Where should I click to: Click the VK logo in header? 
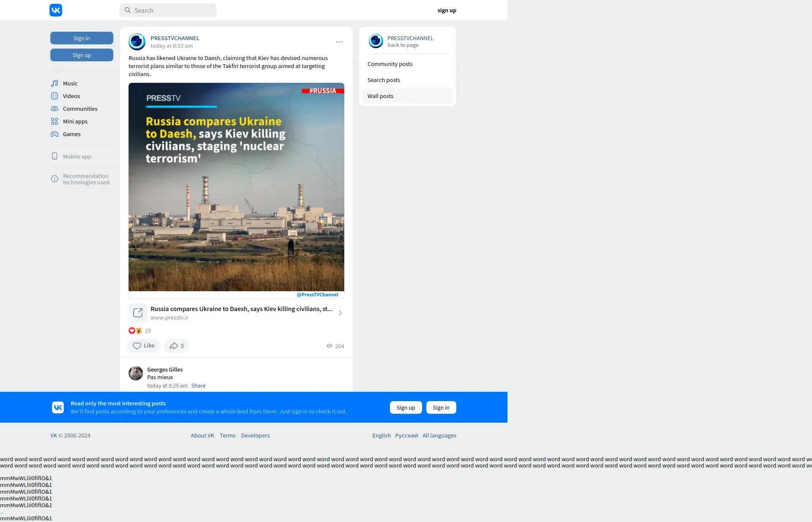tap(56, 10)
